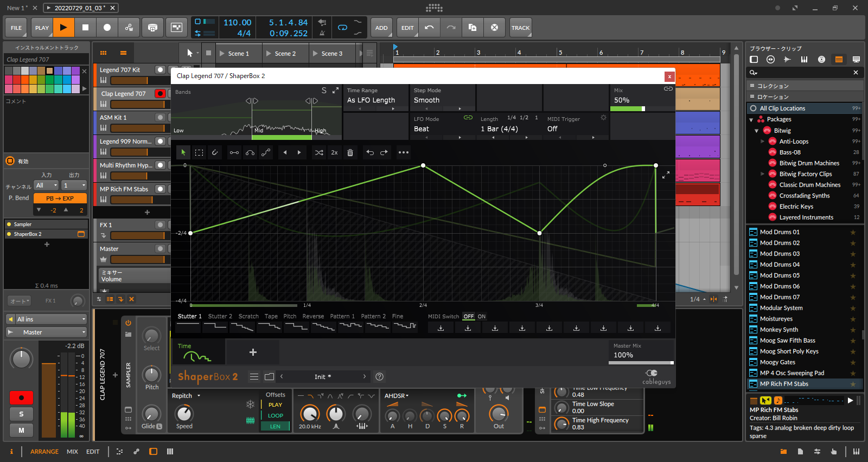Click the 2x double wave button
The width and height of the screenshot is (868, 462).
[334, 152]
